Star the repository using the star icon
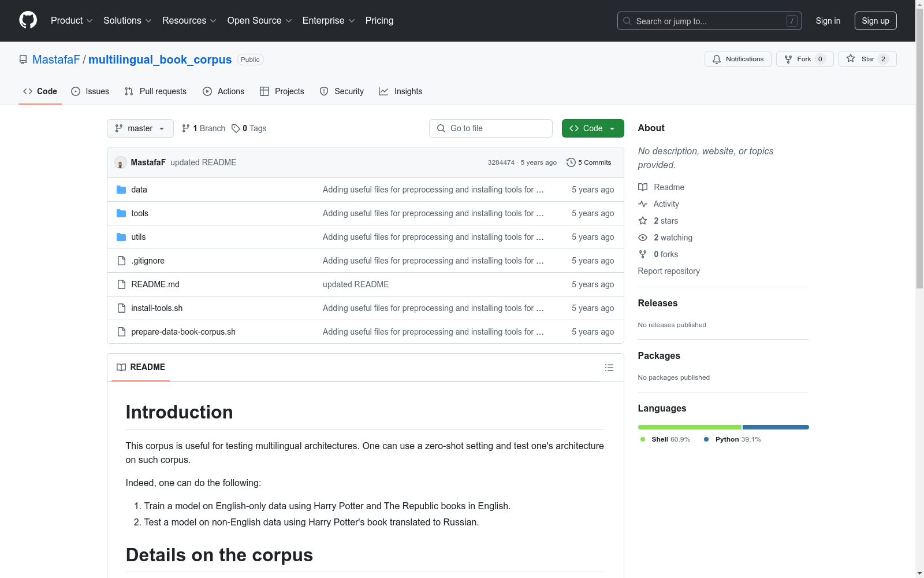 (851, 58)
